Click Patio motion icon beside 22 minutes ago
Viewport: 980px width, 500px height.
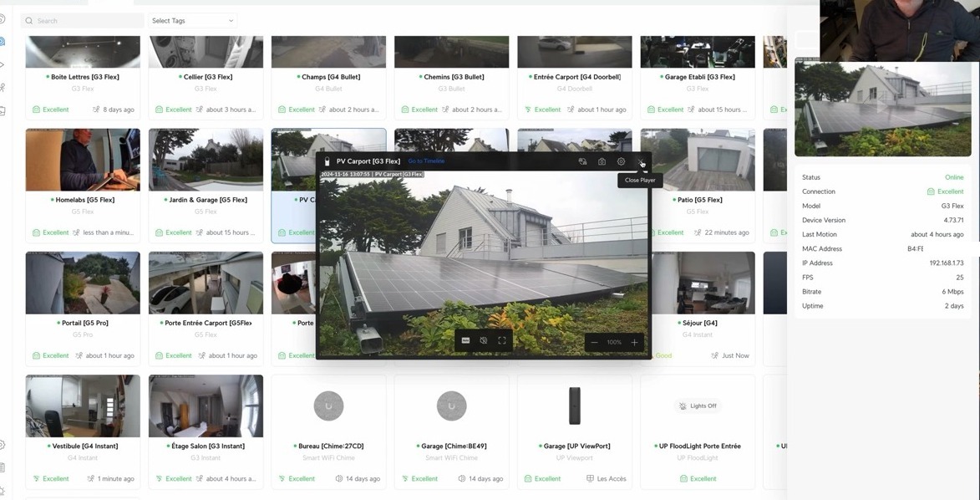[x=698, y=232]
